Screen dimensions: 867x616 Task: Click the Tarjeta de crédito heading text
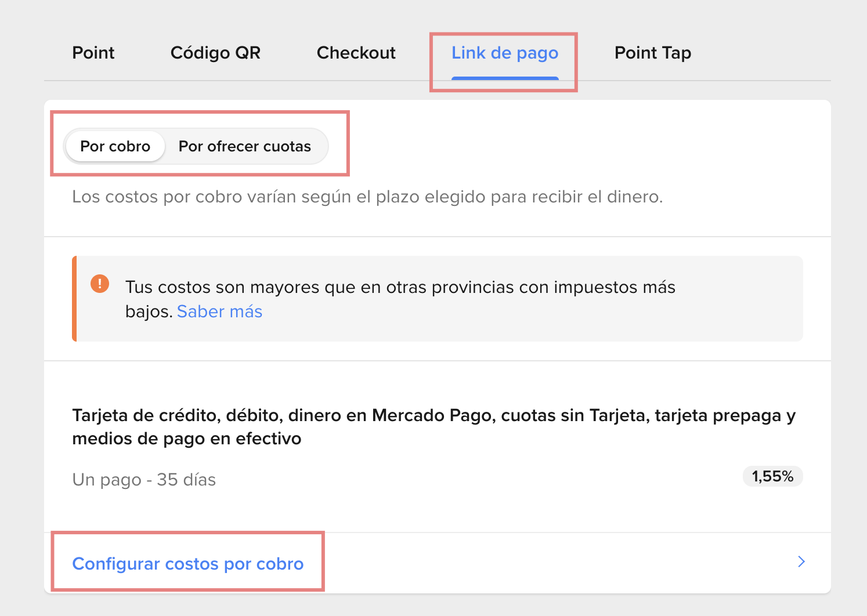coord(148,415)
